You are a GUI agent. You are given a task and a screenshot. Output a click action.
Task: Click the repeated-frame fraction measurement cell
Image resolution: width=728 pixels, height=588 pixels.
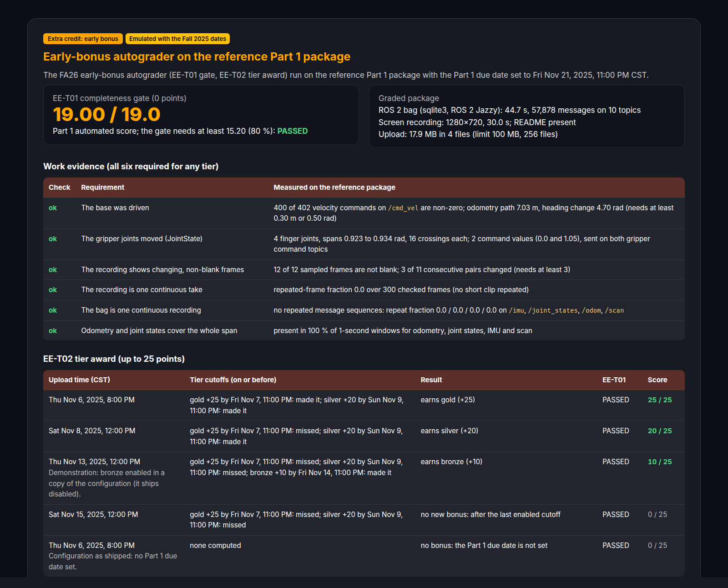401,290
